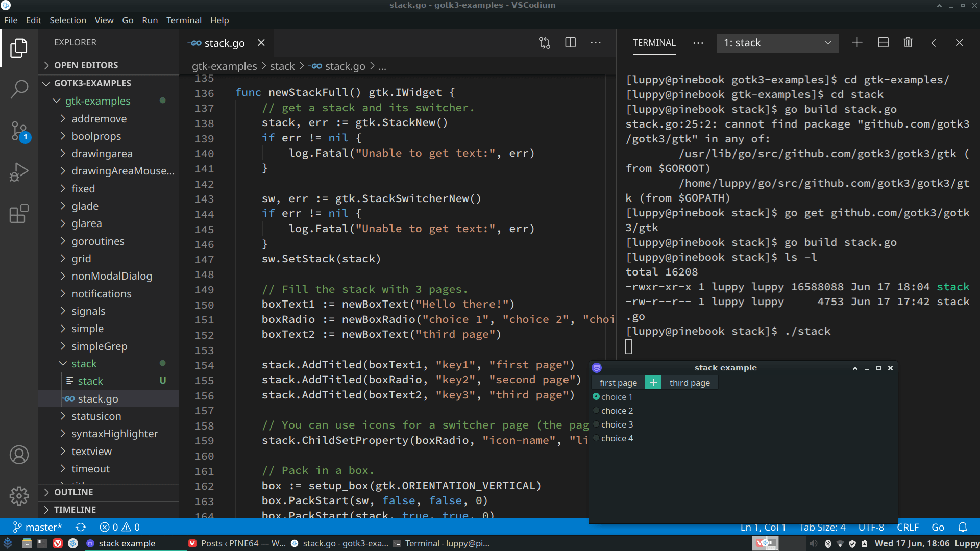The height and width of the screenshot is (551, 980).
Task: Kill the active terminal
Action: [x=908, y=42]
